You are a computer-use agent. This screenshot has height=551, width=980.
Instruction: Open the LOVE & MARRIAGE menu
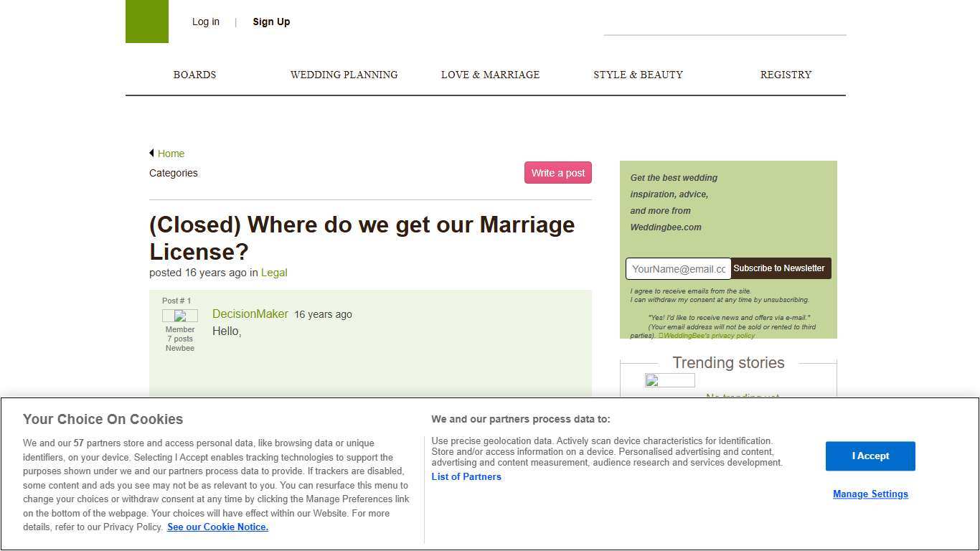point(490,75)
